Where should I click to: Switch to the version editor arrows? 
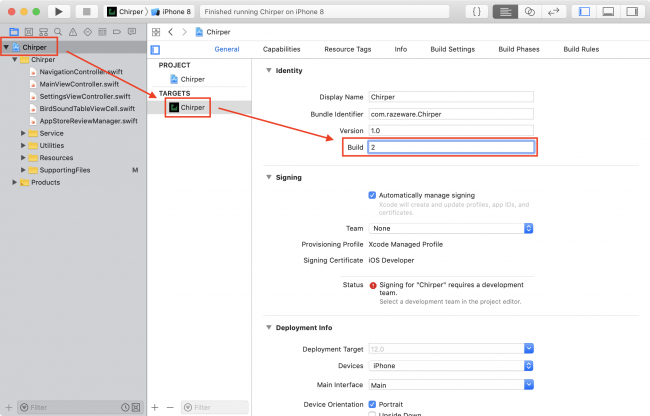coord(553,12)
